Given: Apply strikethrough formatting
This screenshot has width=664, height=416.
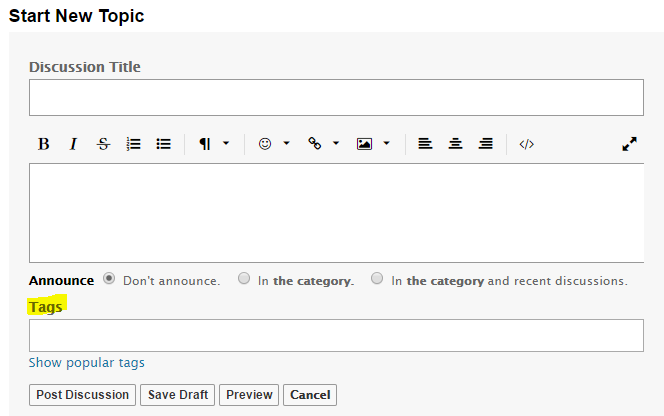Looking at the screenshot, I should 103,144.
